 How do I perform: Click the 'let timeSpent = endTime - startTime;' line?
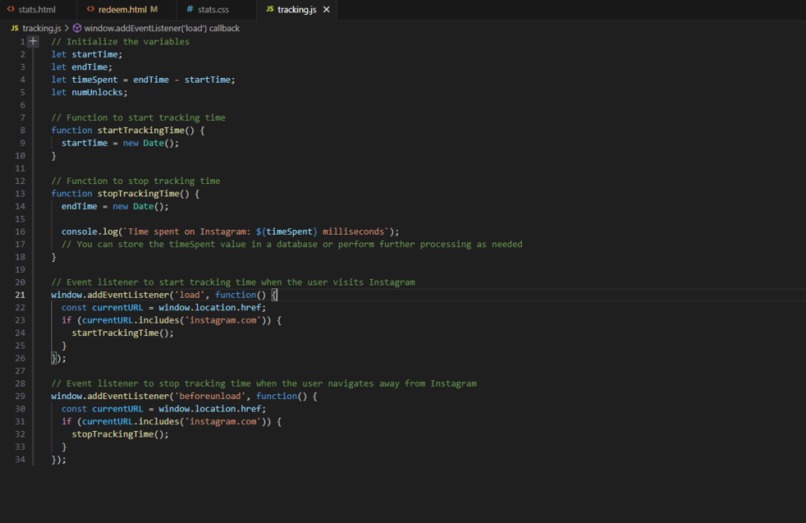click(143, 80)
